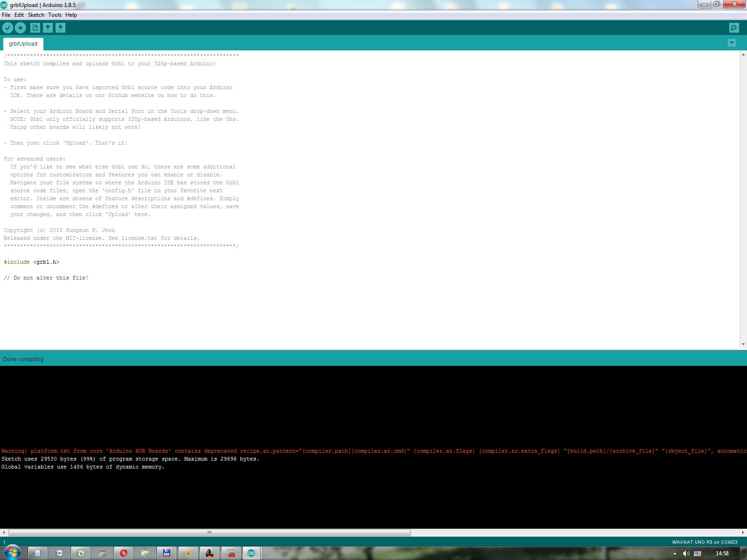Click the console scroll-right arrow
This screenshot has width=747, height=560.
coord(743,532)
